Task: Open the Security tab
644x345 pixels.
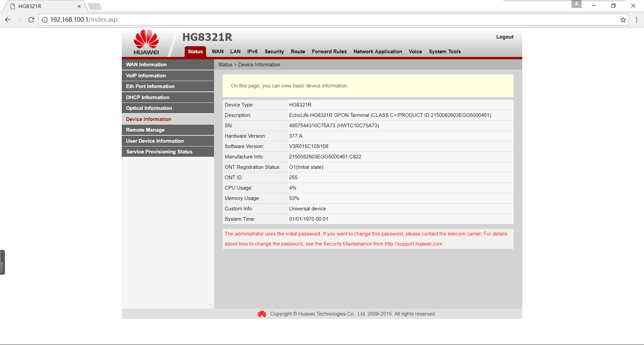Action: pyautogui.click(x=274, y=52)
